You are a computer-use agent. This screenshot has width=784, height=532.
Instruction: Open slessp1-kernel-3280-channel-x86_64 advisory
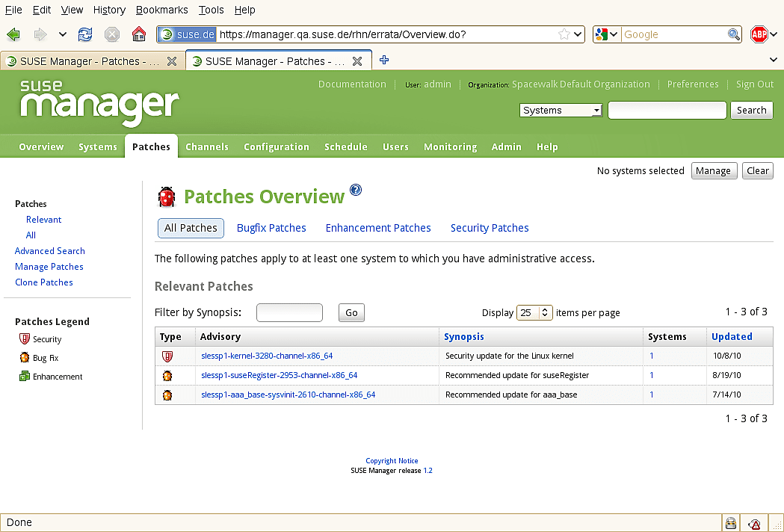pyautogui.click(x=267, y=356)
